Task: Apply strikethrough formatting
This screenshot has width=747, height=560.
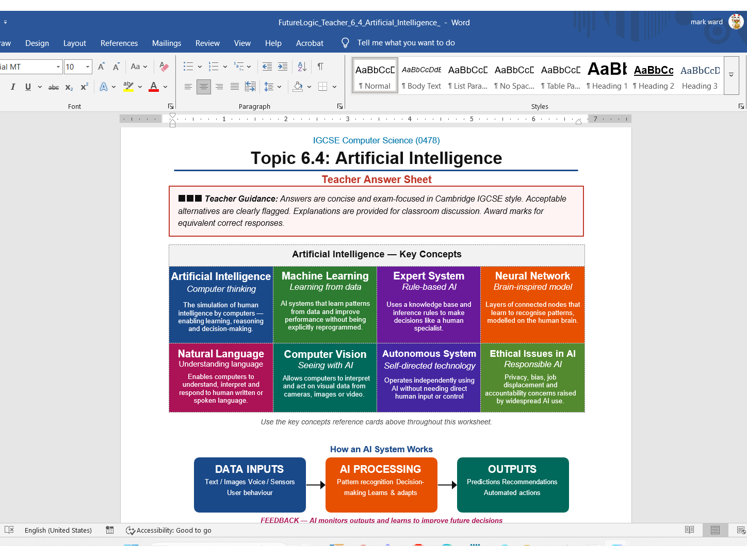Action: (x=54, y=87)
